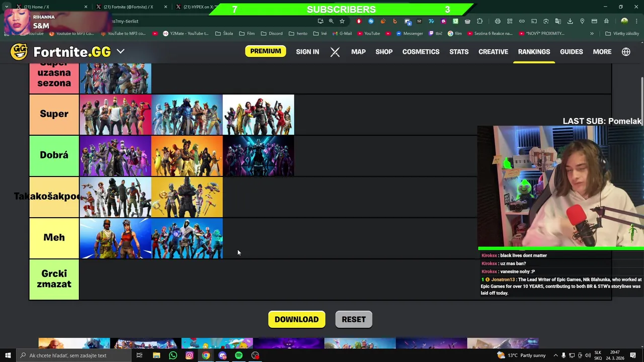Open the COSMETICS menu item
Image resolution: width=644 pixels, height=362 pixels.
[x=421, y=52]
